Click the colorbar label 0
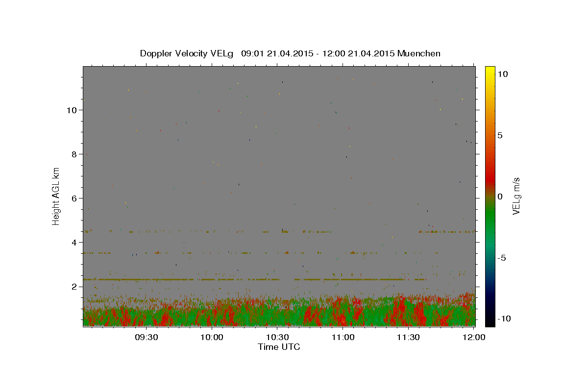The height and width of the screenshot is (392, 588). pos(500,196)
